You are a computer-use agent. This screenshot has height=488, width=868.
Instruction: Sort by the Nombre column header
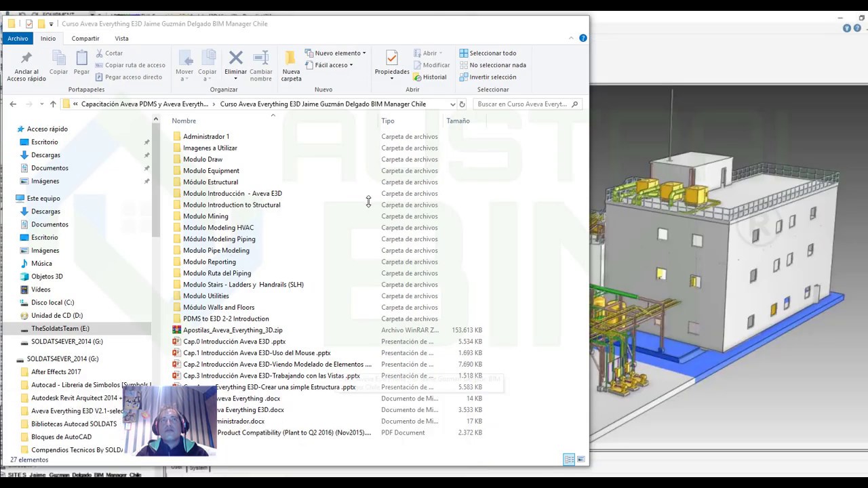184,121
